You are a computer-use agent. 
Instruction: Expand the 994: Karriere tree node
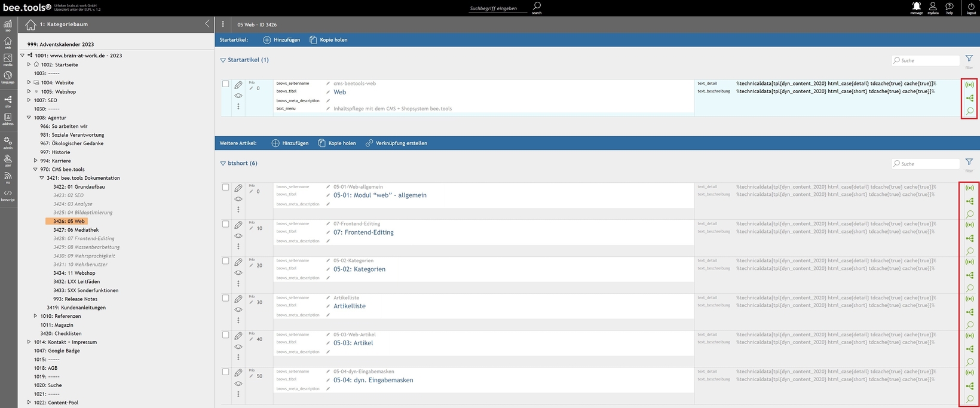[x=35, y=160]
